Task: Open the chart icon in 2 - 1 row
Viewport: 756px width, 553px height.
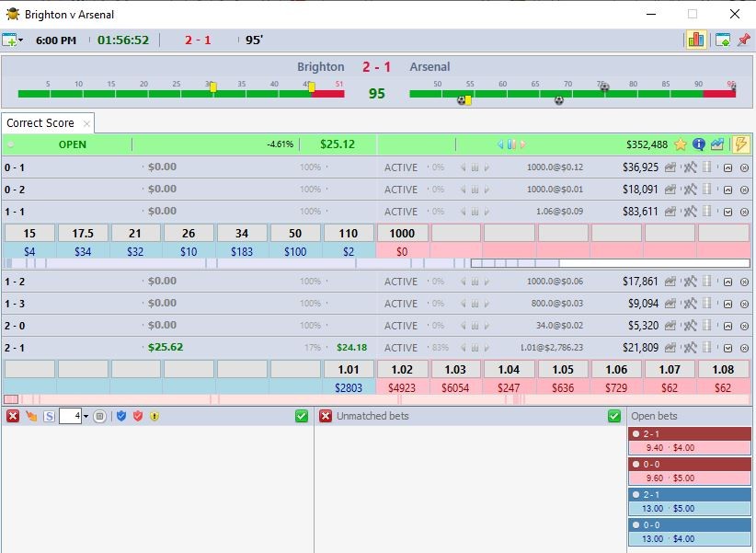Action: click(670, 347)
